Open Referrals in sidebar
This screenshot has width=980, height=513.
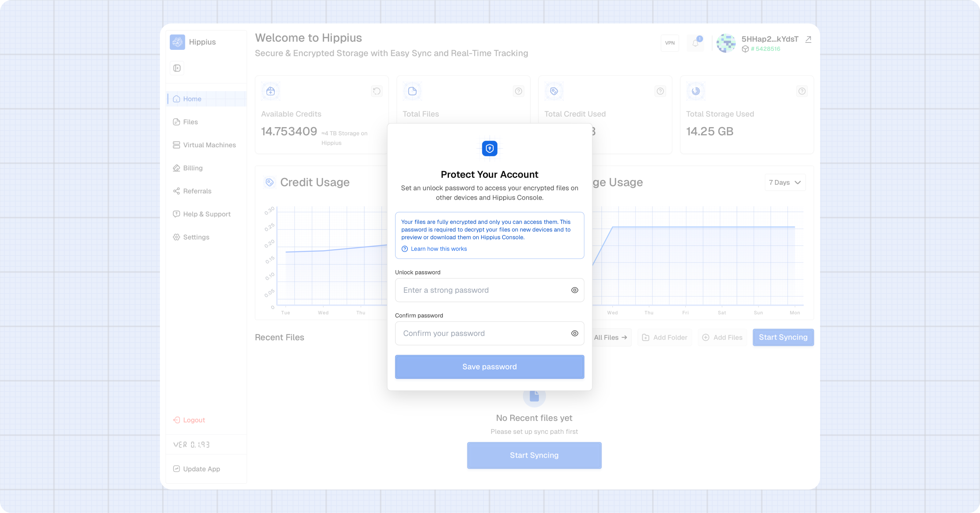[x=206, y=191]
